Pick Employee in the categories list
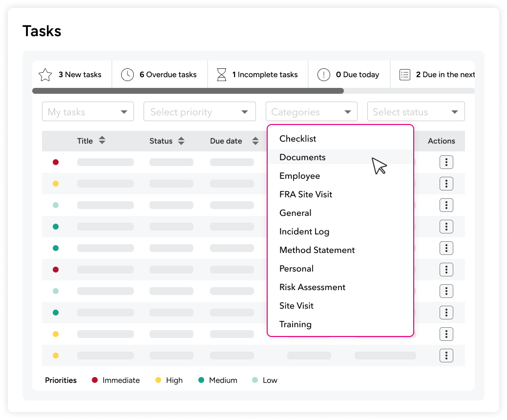The height and width of the screenshot is (420, 507). 340,176
